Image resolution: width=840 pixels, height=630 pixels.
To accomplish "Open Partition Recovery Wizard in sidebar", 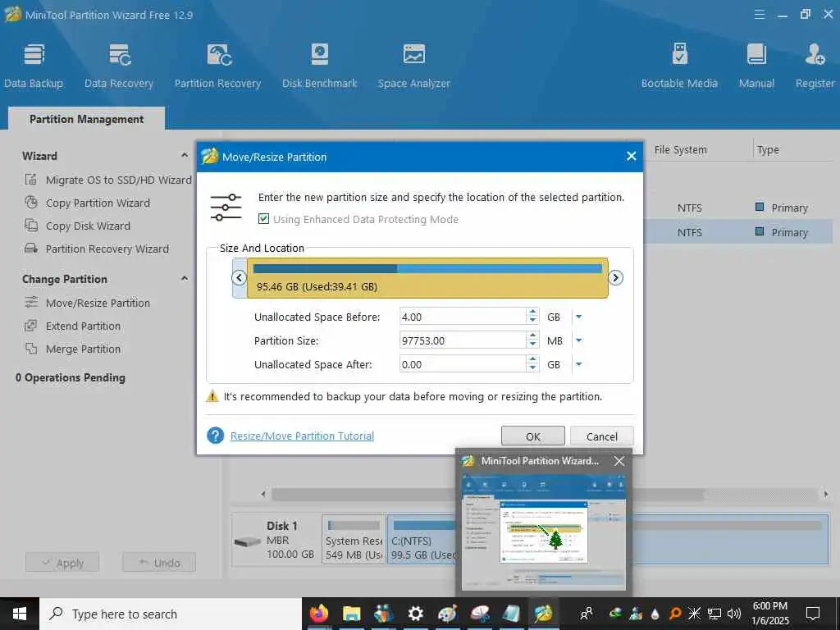I will pos(97,249).
